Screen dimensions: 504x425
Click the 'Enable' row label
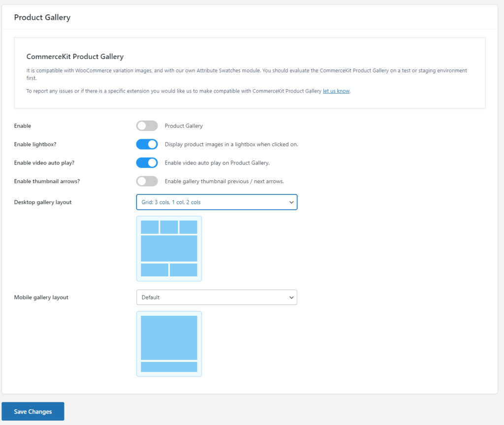pyautogui.click(x=23, y=126)
